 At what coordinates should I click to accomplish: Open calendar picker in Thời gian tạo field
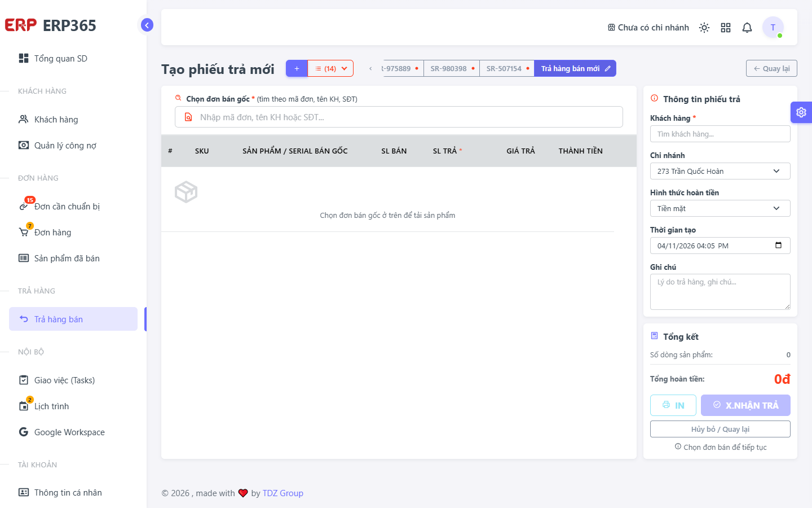[x=779, y=246]
